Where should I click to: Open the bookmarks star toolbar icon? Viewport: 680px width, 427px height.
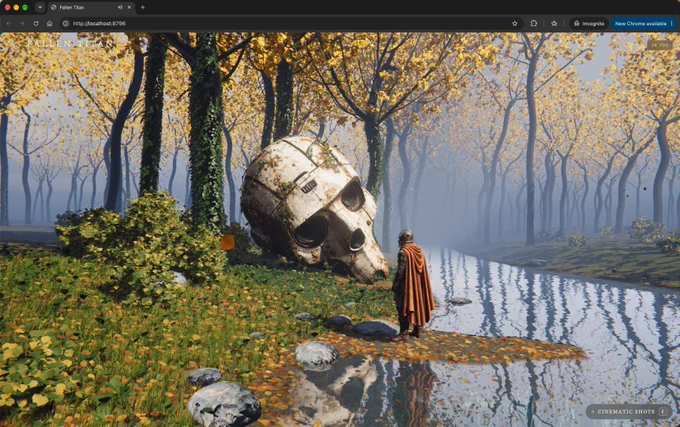point(554,23)
